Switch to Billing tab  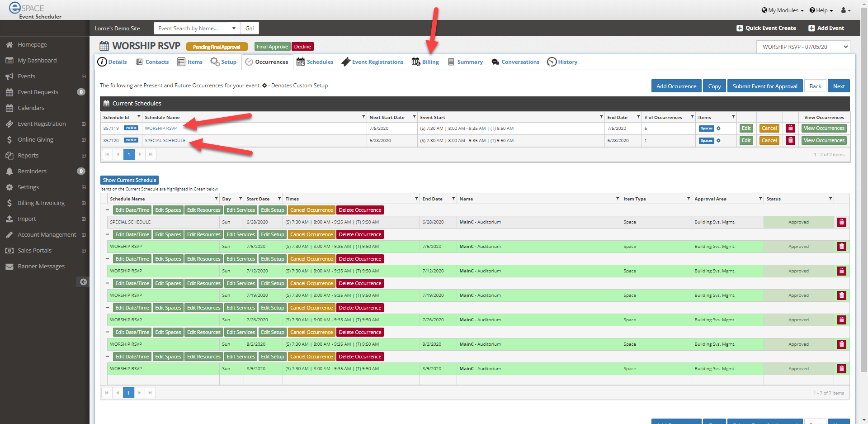click(x=425, y=62)
